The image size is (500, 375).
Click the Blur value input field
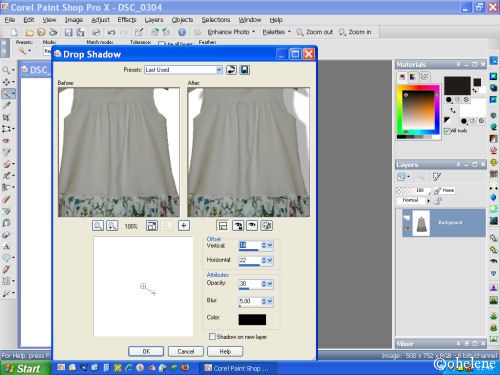tap(249, 301)
